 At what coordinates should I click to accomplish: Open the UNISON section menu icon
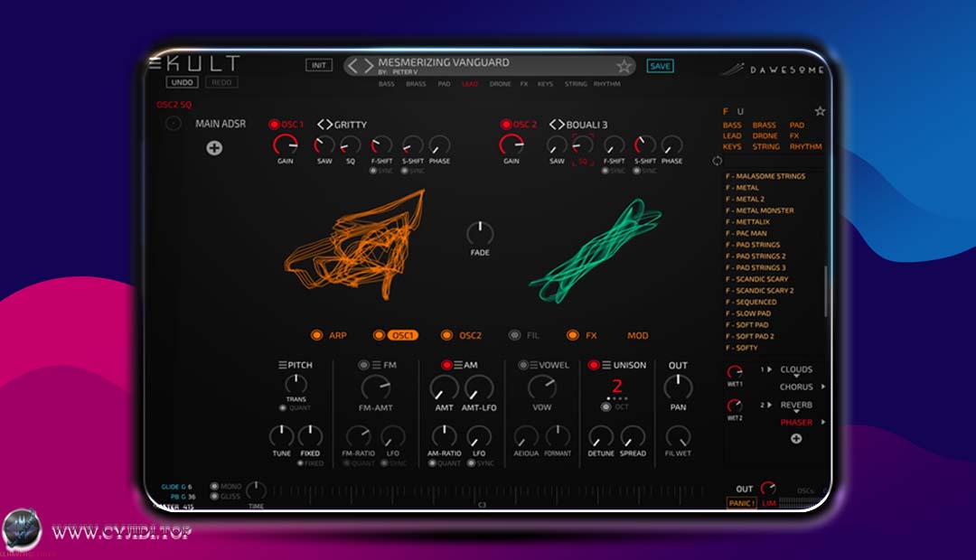[x=607, y=366]
